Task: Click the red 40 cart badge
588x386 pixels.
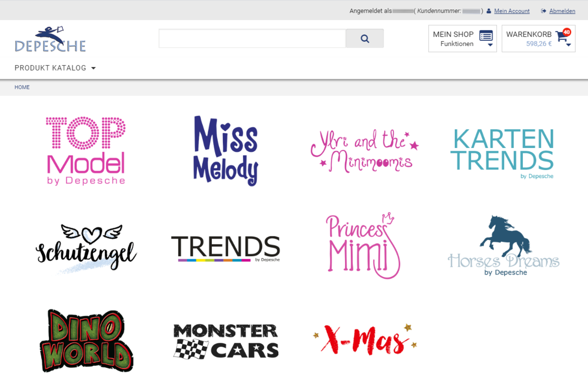Action: click(567, 32)
